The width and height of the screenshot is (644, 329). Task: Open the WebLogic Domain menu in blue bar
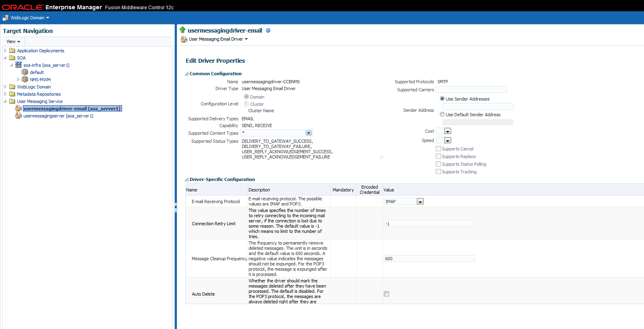[x=30, y=18]
